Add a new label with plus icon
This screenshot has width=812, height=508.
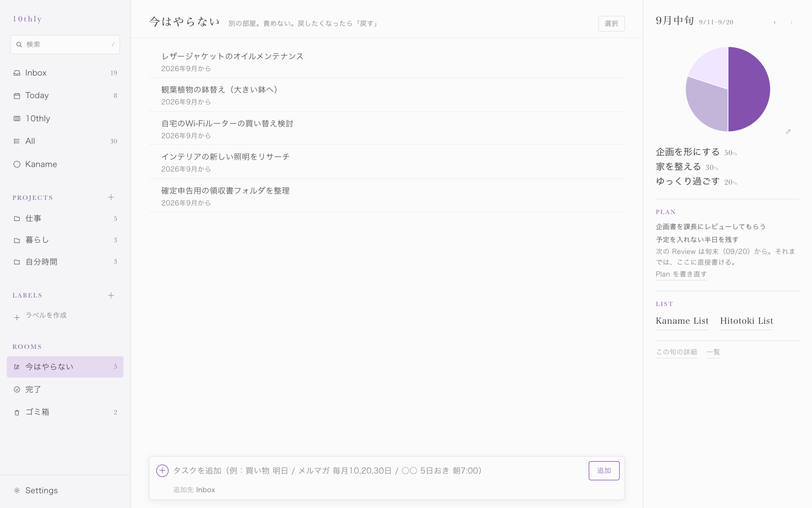pyautogui.click(x=111, y=295)
